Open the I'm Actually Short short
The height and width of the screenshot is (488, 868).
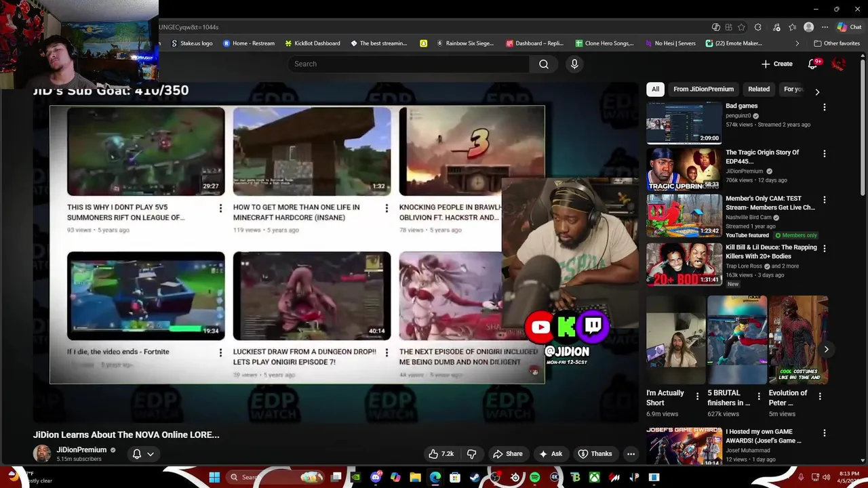tap(675, 340)
